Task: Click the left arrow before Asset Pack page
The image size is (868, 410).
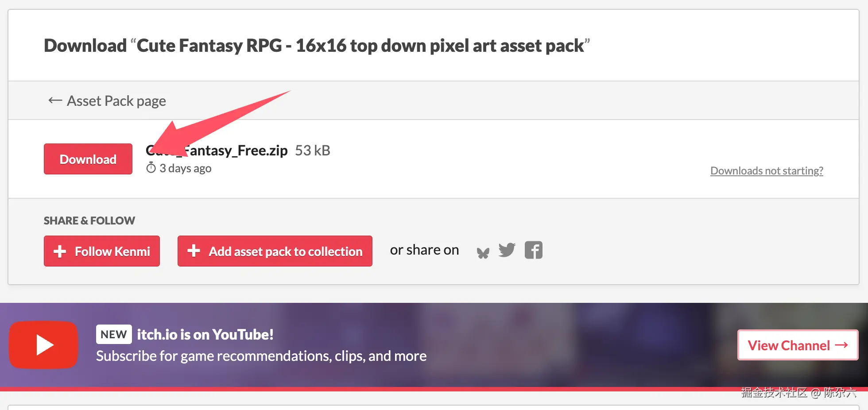Action: pos(55,101)
